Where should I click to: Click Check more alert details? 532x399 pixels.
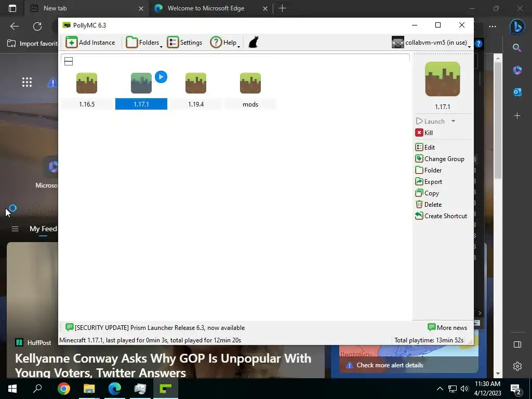390,365
